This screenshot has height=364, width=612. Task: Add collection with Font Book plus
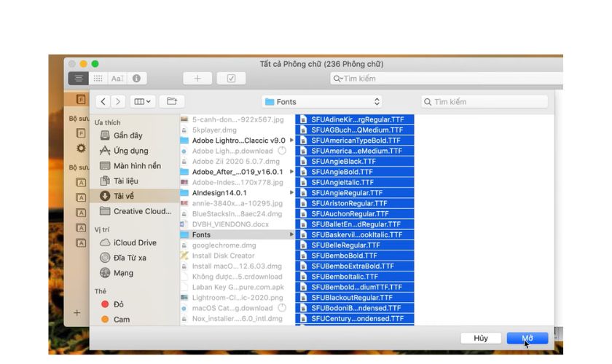77,313
